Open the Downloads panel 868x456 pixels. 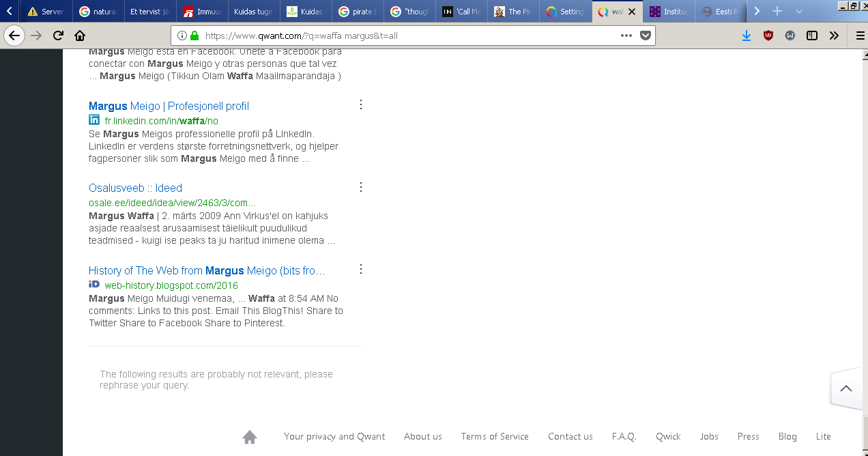[747, 35]
